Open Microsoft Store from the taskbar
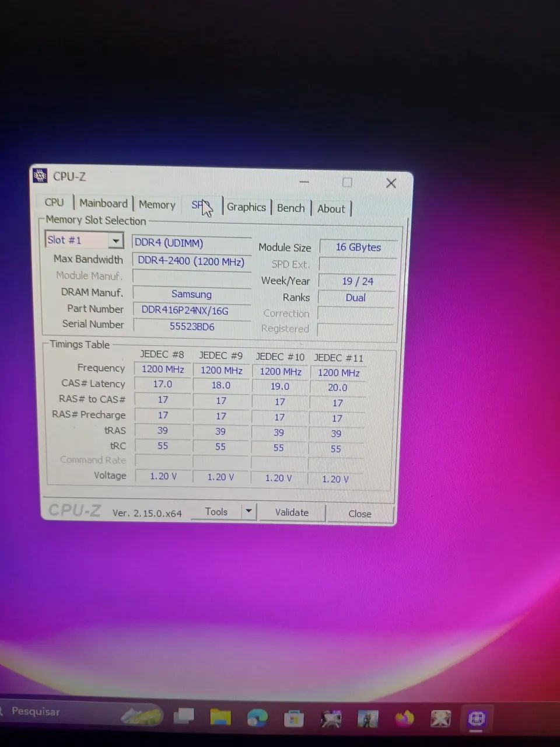 [x=293, y=718]
